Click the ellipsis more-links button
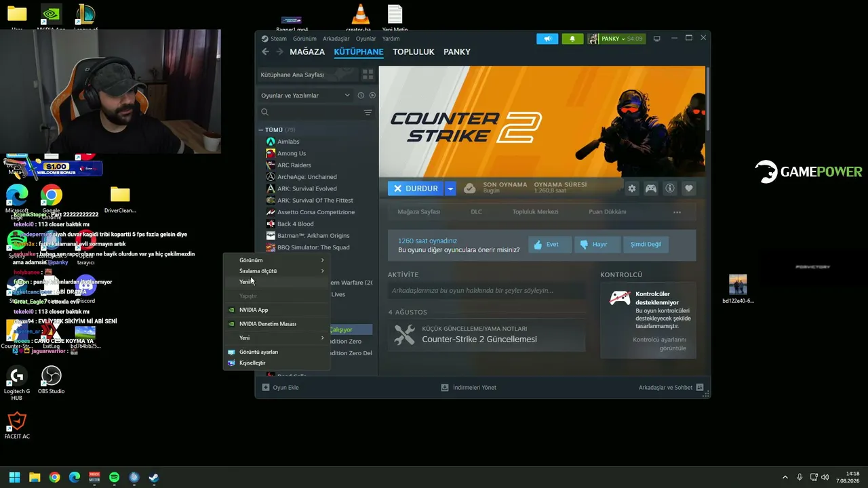The height and width of the screenshot is (488, 868). (677, 212)
